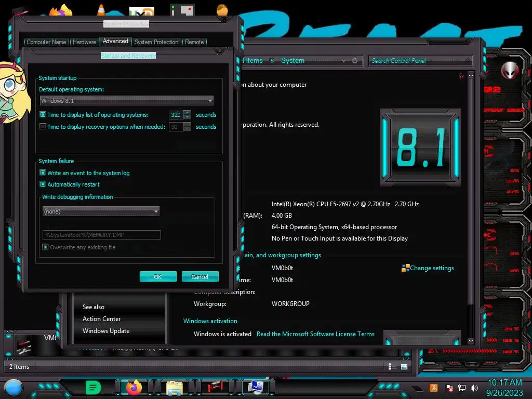532x399 pixels.
Task: Click the dump file path field
Action: pos(102,235)
